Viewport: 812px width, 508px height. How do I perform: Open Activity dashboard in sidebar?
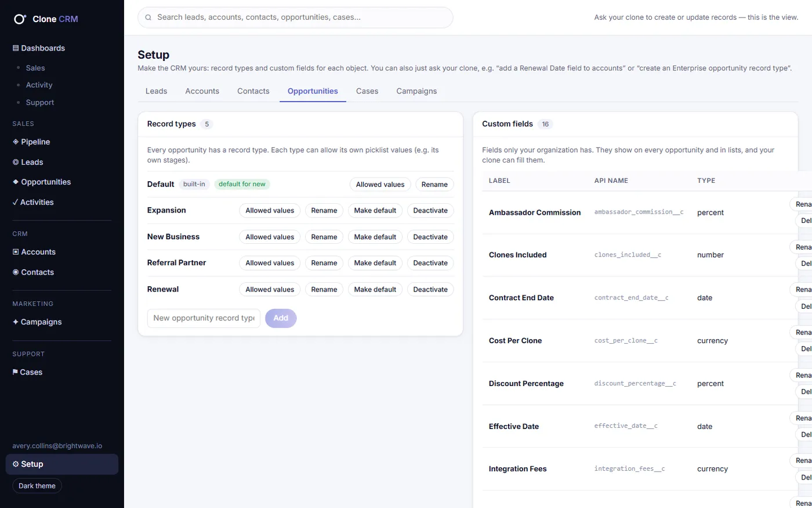[39, 85]
